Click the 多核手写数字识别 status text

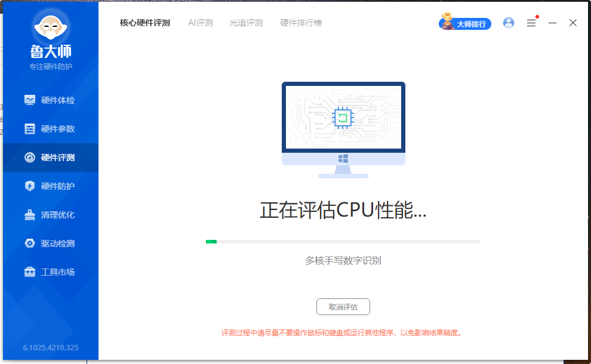pos(343,260)
